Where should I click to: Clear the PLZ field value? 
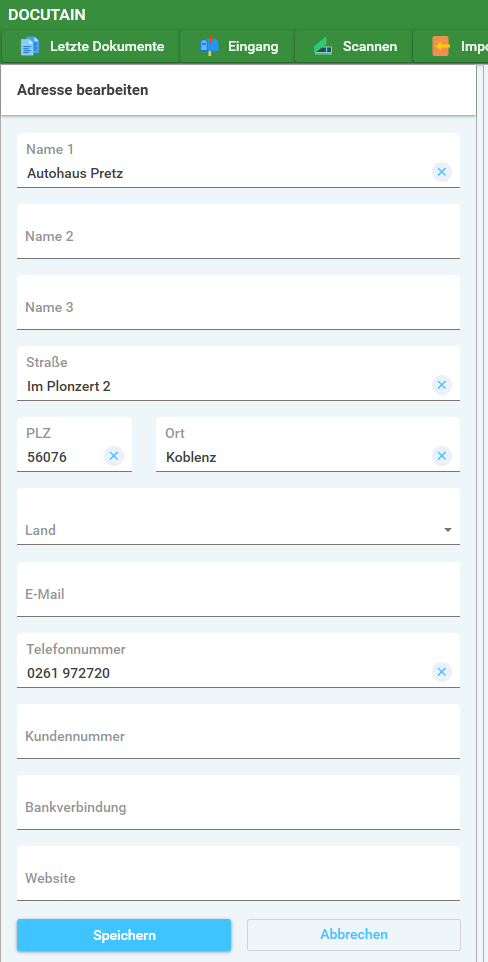pos(114,456)
